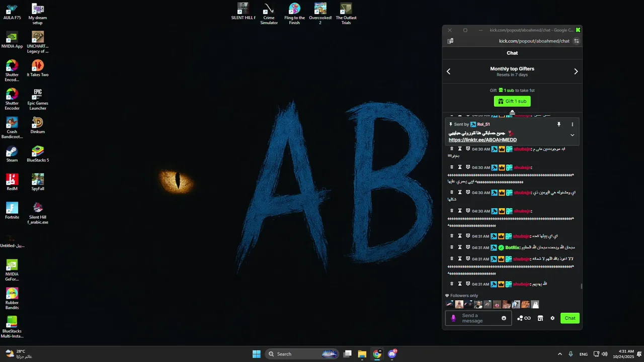Show hidden system tray icons
Screen dimensions: 644x362
[559, 354]
